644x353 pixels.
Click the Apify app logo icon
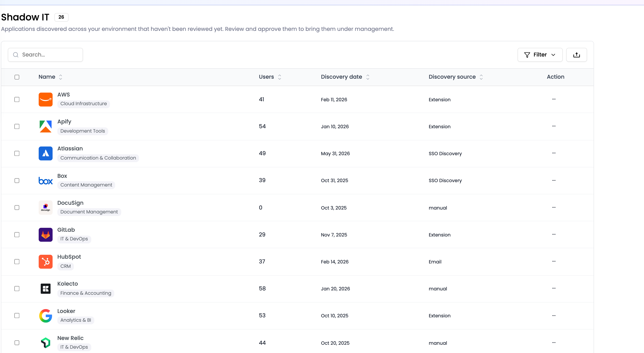(x=45, y=126)
